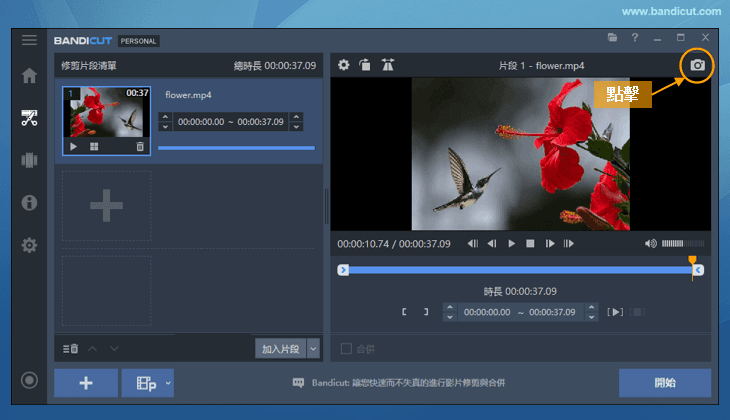
Task: Click the flip video icon
Action: click(x=387, y=65)
